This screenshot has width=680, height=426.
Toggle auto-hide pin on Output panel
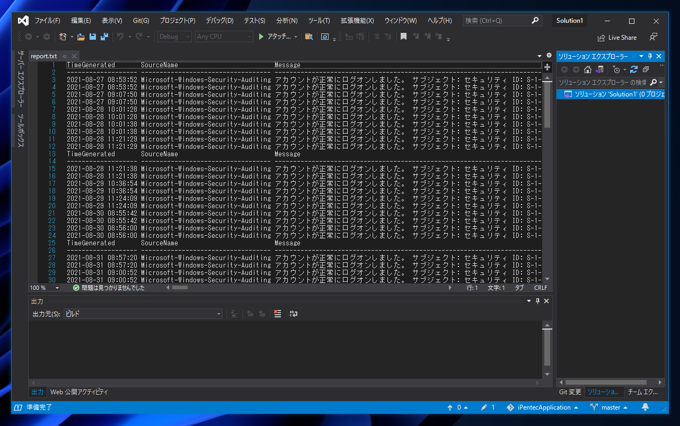tap(537, 301)
